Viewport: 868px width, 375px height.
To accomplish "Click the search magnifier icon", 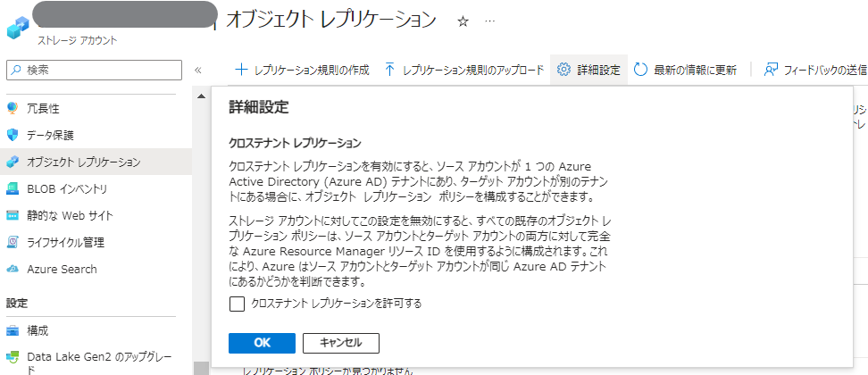I will tap(15, 71).
